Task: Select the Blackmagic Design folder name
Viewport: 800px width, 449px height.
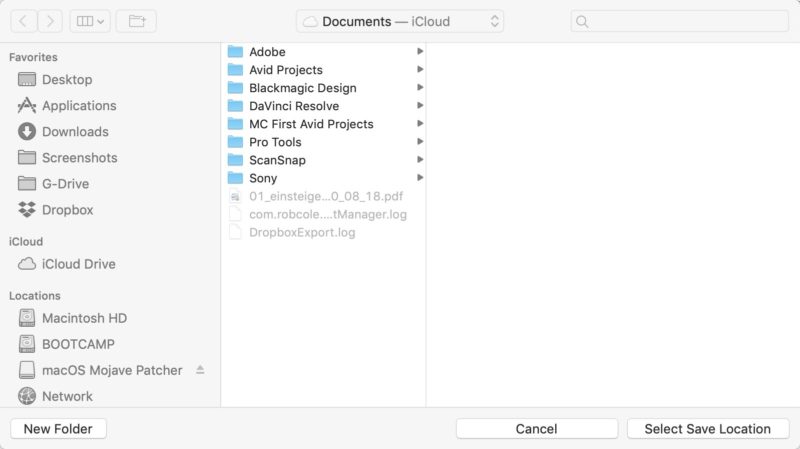Action: [303, 88]
